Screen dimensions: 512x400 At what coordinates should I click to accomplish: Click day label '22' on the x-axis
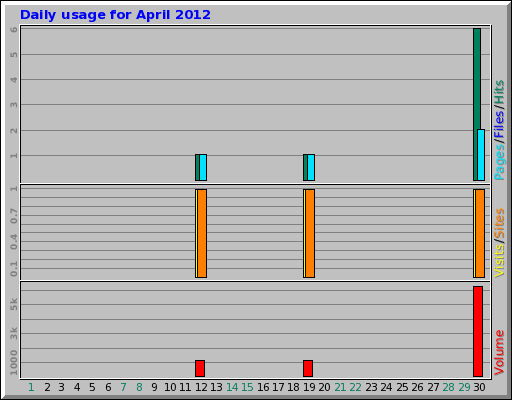pos(355,387)
